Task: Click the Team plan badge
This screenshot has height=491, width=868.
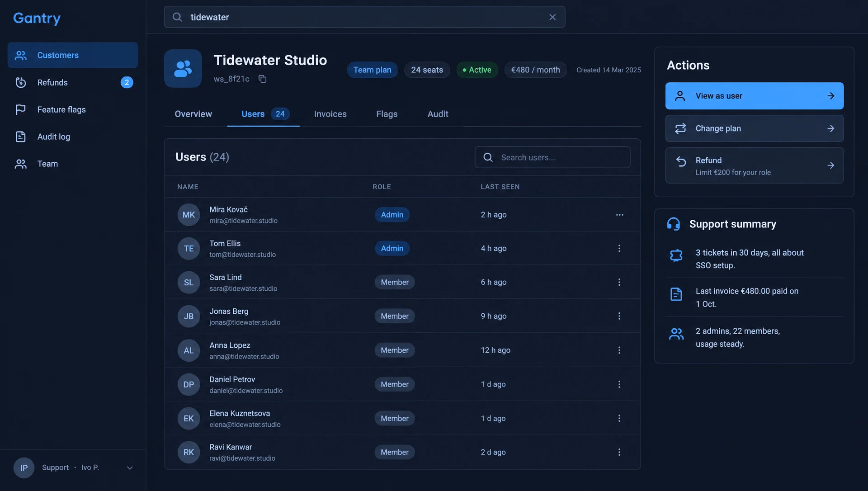Action: pyautogui.click(x=372, y=70)
